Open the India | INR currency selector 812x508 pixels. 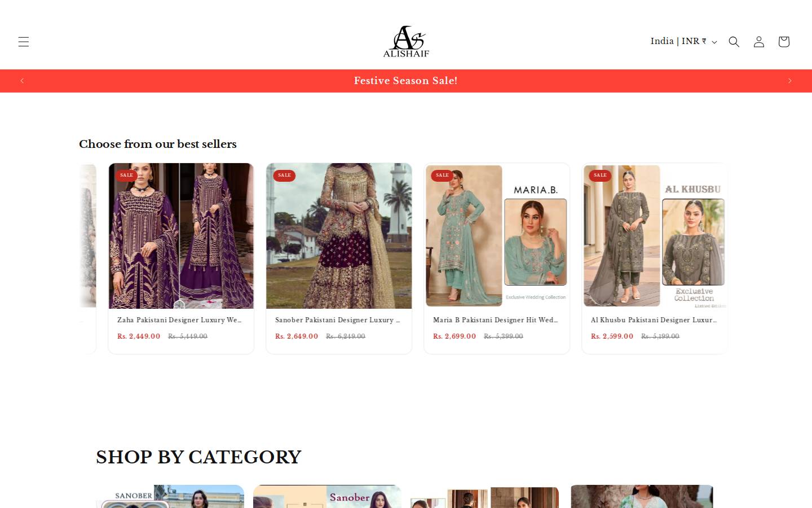tap(683, 41)
